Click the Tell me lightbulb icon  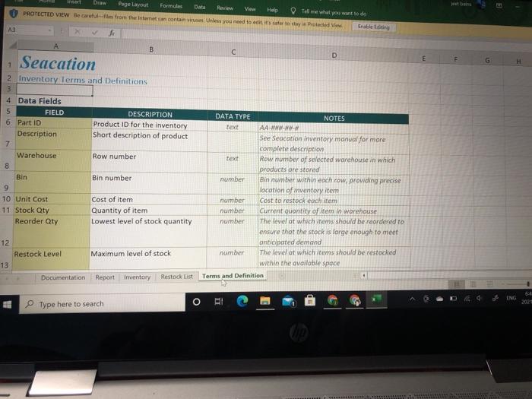point(293,11)
